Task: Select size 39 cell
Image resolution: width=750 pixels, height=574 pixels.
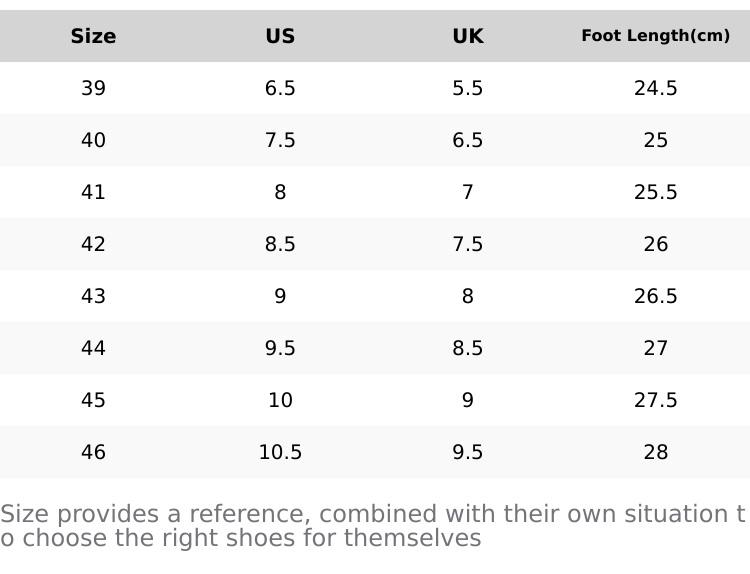Action: click(x=93, y=88)
